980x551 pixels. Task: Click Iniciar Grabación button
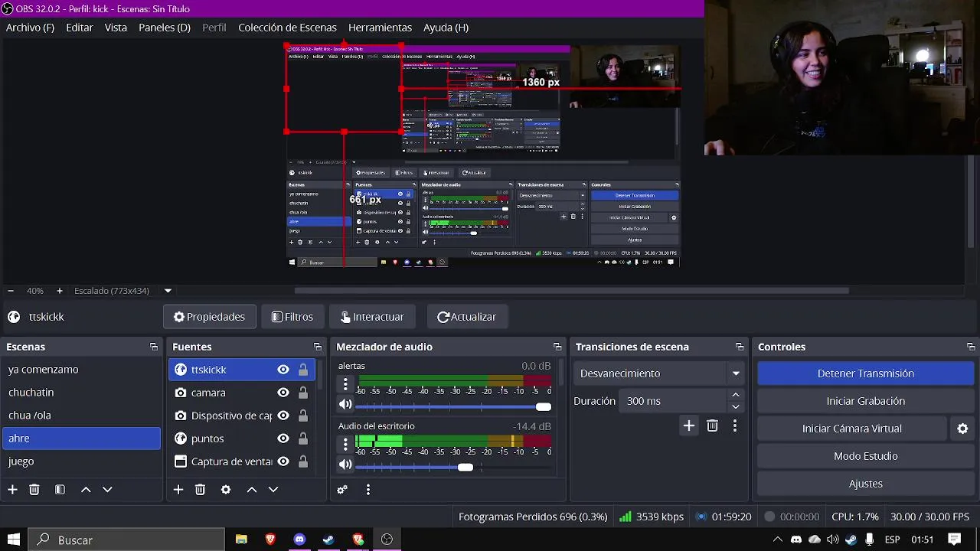[x=866, y=401]
